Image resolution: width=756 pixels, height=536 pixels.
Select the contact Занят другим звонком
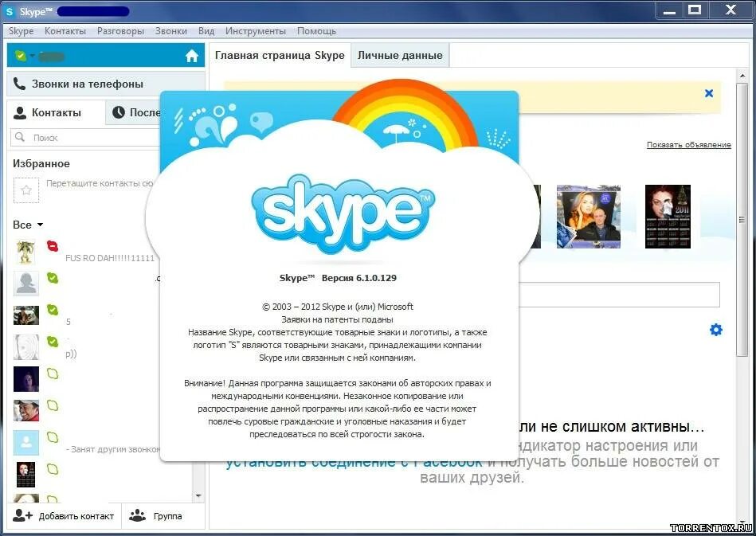[x=87, y=443]
